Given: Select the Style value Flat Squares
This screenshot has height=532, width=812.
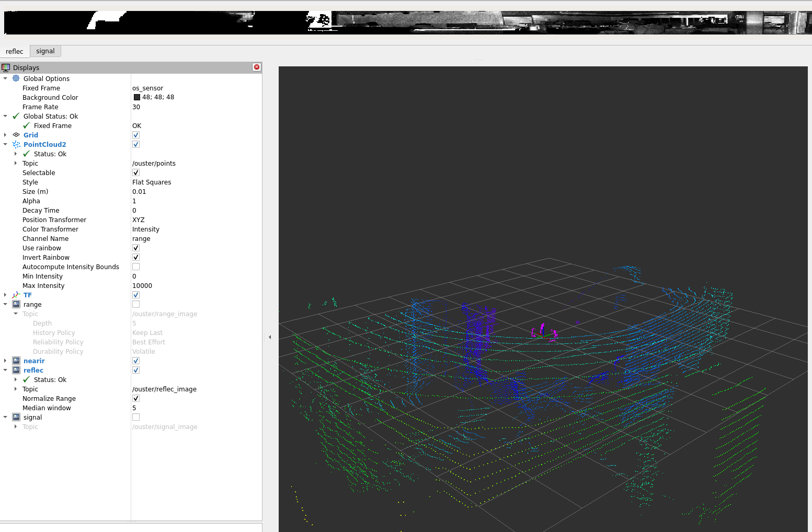Looking at the screenshot, I should [x=152, y=182].
